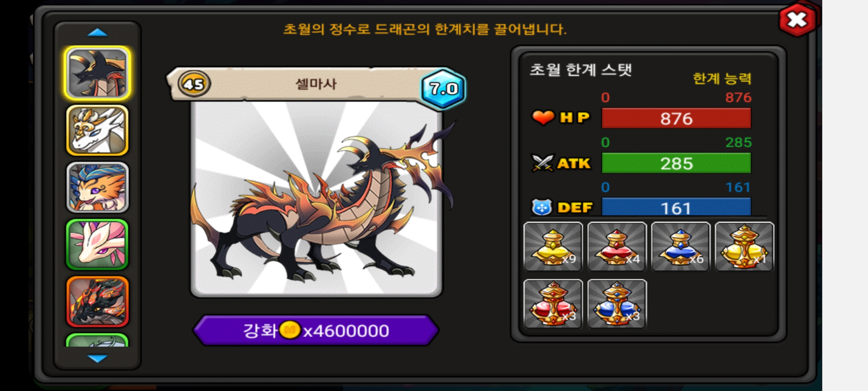Click the blue DEF bar showing 161
The image size is (868, 391).
676,207
